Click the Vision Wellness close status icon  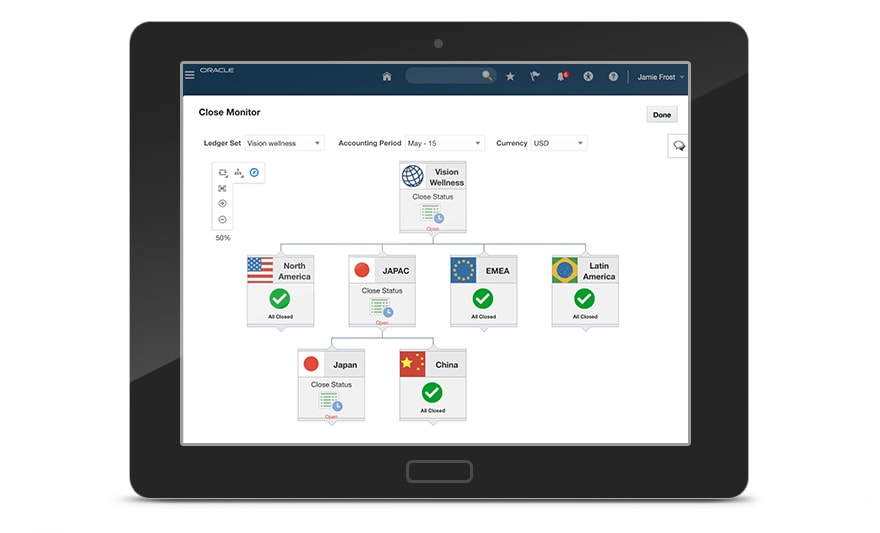433,214
